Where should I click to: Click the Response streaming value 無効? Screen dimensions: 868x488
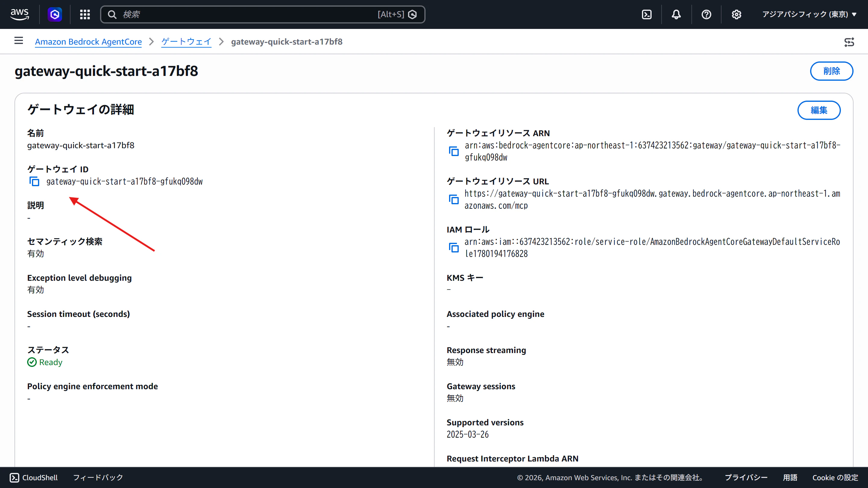455,362
